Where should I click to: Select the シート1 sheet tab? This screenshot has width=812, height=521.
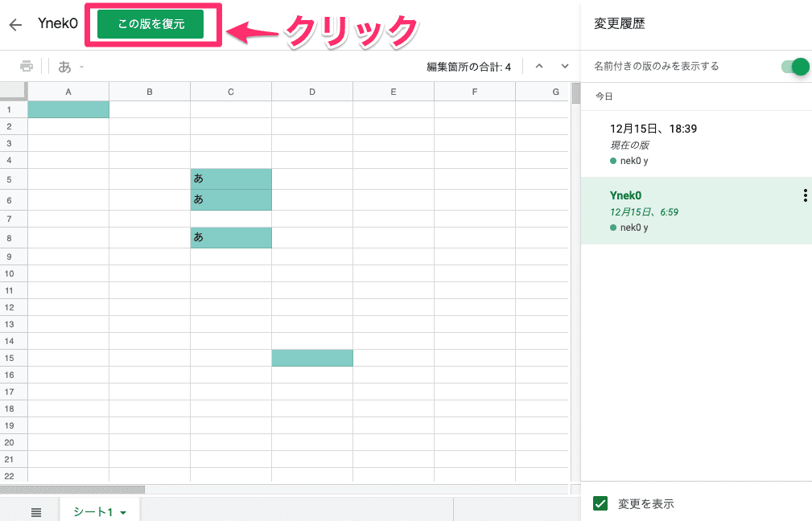tap(93, 512)
